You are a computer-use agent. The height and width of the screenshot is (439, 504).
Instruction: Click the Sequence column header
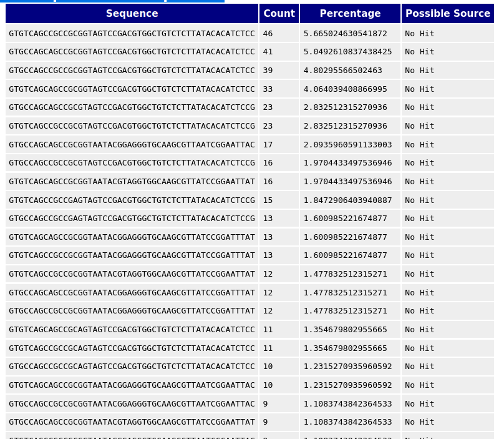coord(132,14)
